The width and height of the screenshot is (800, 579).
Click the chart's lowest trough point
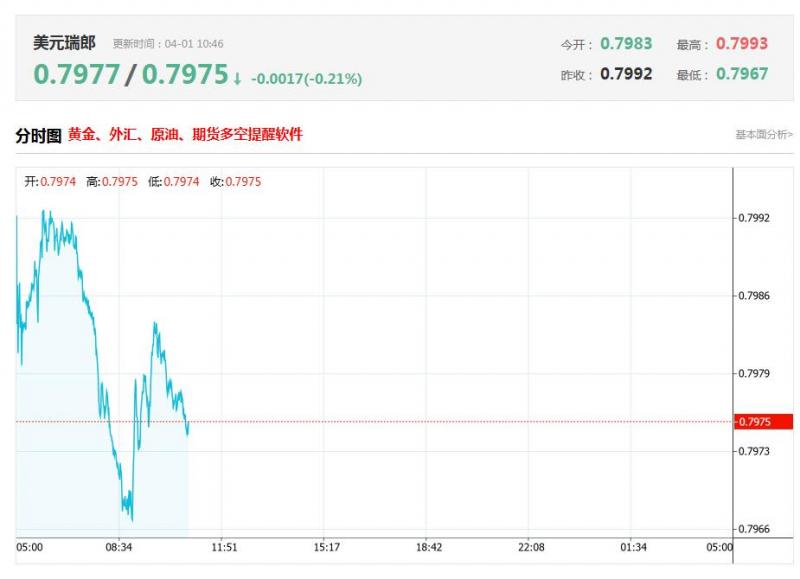point(132,520)
